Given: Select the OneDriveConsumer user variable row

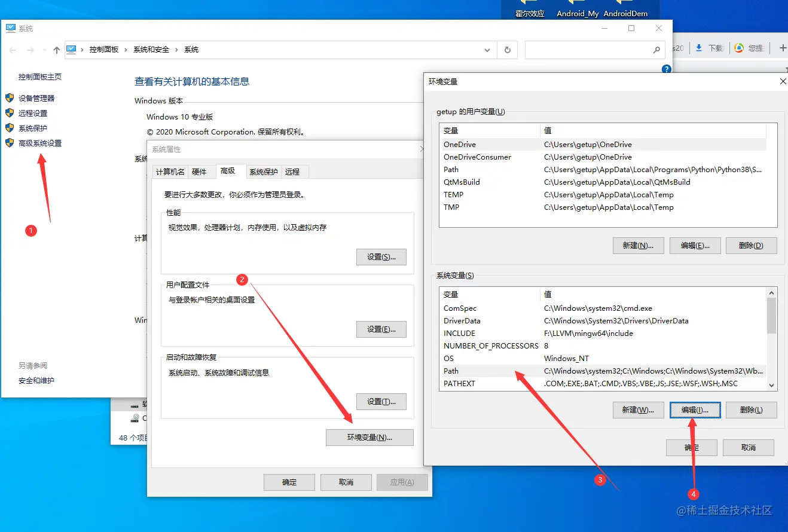Looking at the screenshot, I should tap(603, 157).
